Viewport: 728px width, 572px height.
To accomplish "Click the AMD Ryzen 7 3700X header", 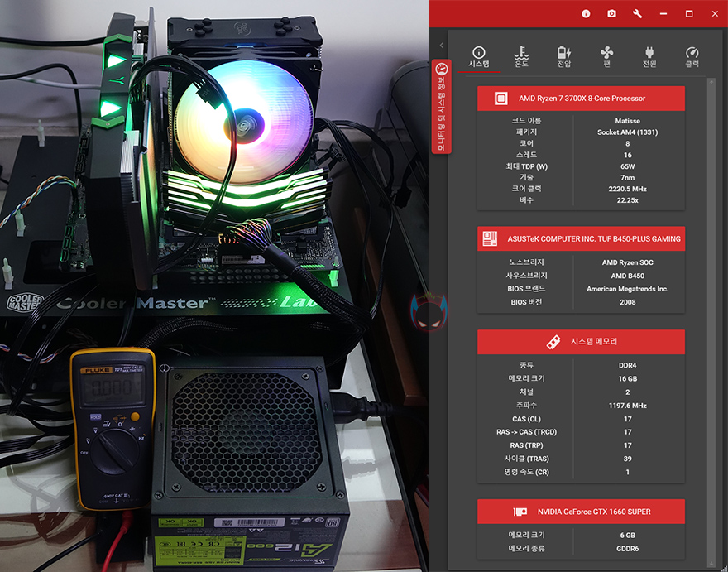I will click(x=581, y=99).
